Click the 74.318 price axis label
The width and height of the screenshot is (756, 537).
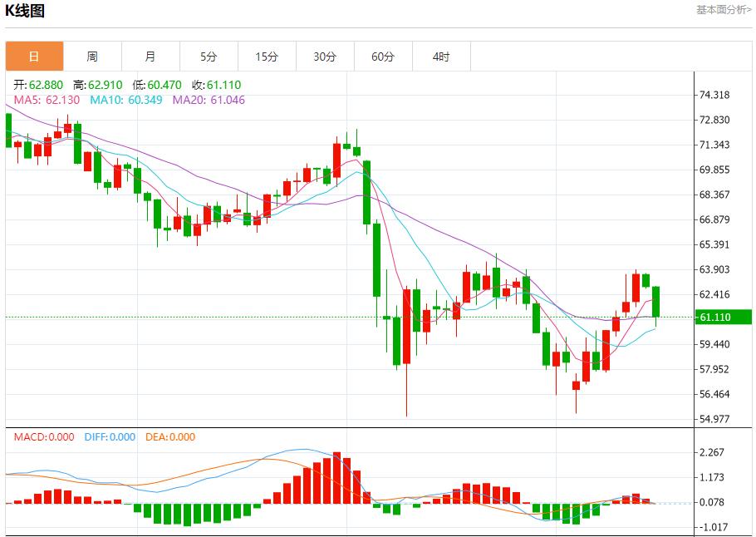(x=714, y=95)
